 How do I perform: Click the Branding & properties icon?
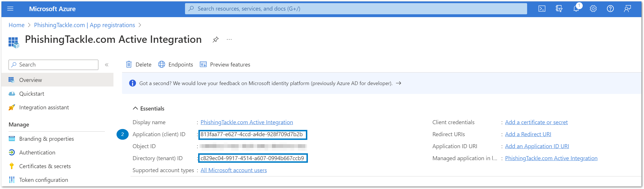(12, 139)
